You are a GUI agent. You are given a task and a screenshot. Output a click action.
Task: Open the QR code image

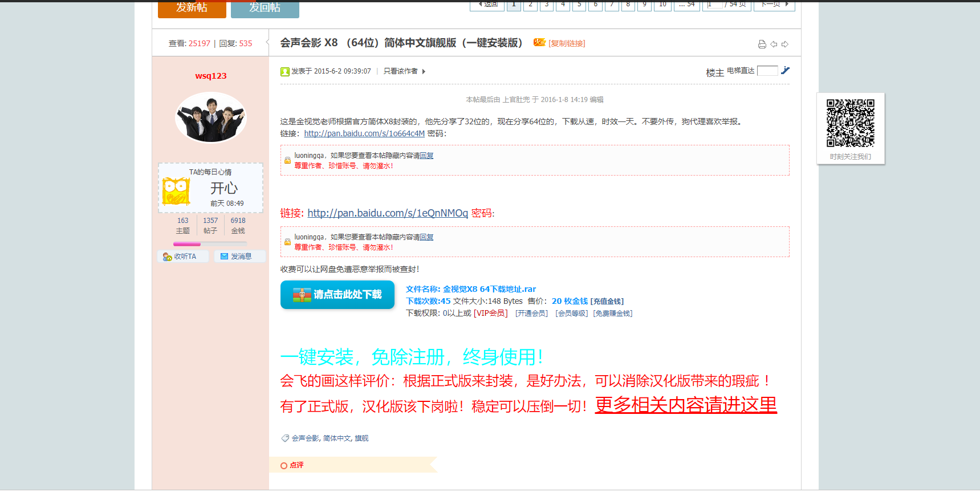coord(851,123)
